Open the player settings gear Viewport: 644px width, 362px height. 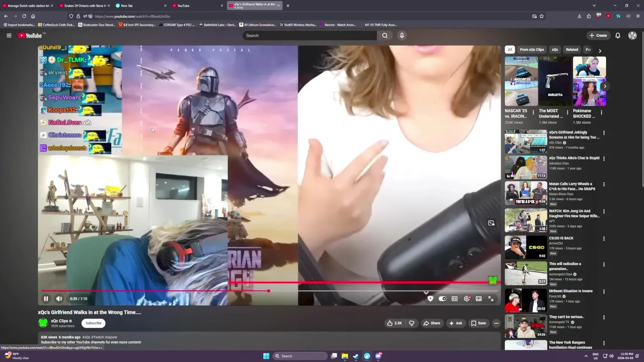467,299
